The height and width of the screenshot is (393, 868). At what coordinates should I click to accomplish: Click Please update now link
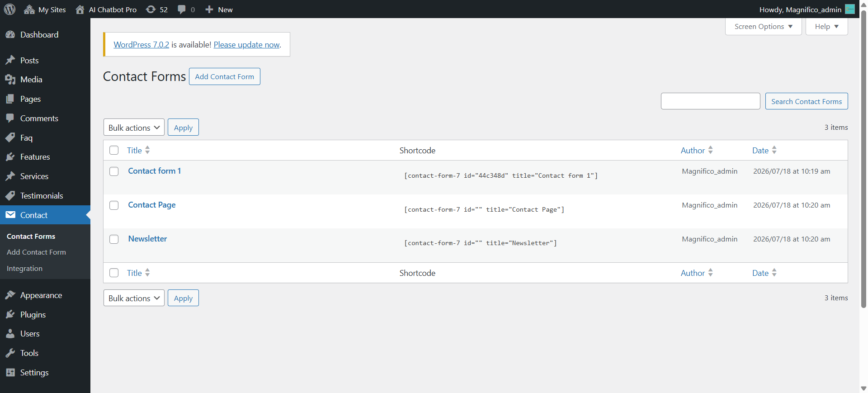tap(247, 45)
